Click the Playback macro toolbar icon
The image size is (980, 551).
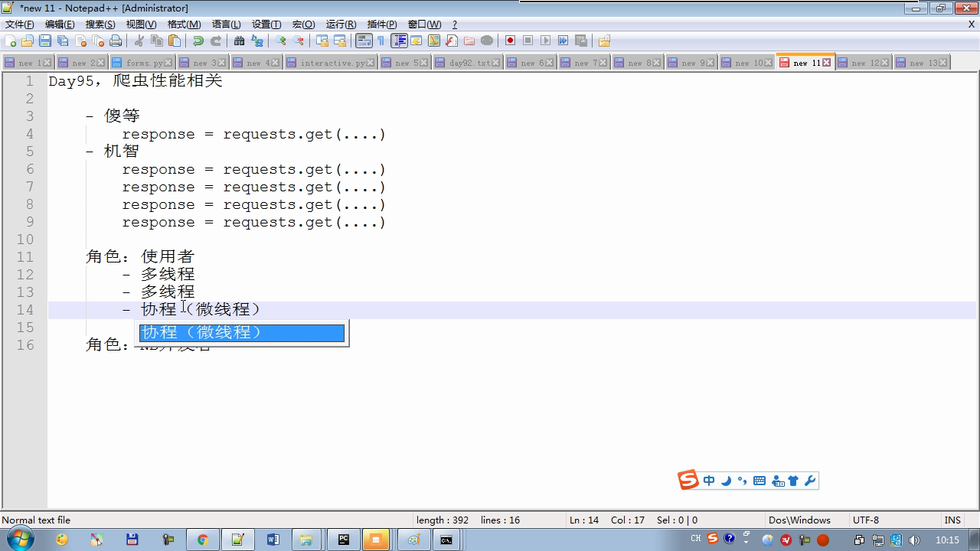pos(545,41)
